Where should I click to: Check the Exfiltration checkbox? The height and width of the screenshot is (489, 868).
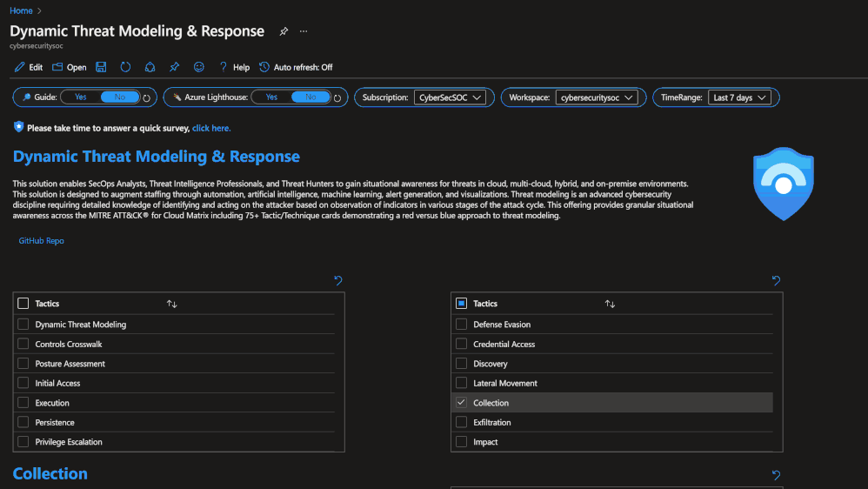[x=461, y=422]
